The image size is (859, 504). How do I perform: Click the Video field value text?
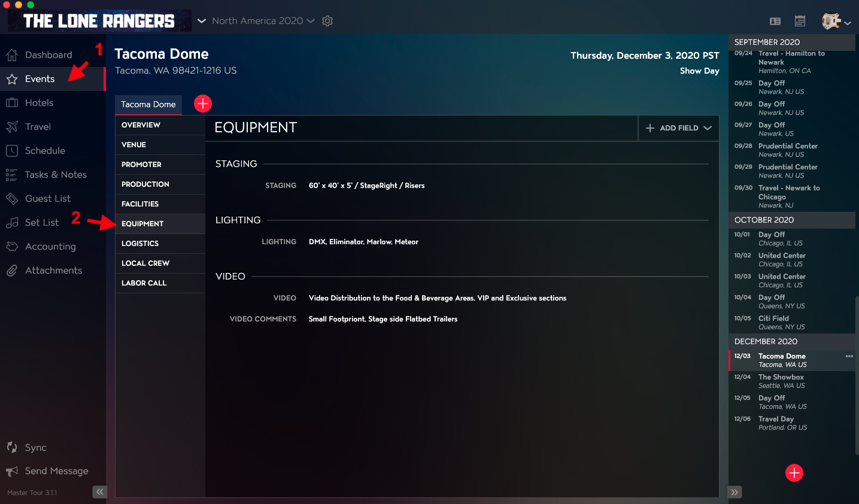[438, 298]
